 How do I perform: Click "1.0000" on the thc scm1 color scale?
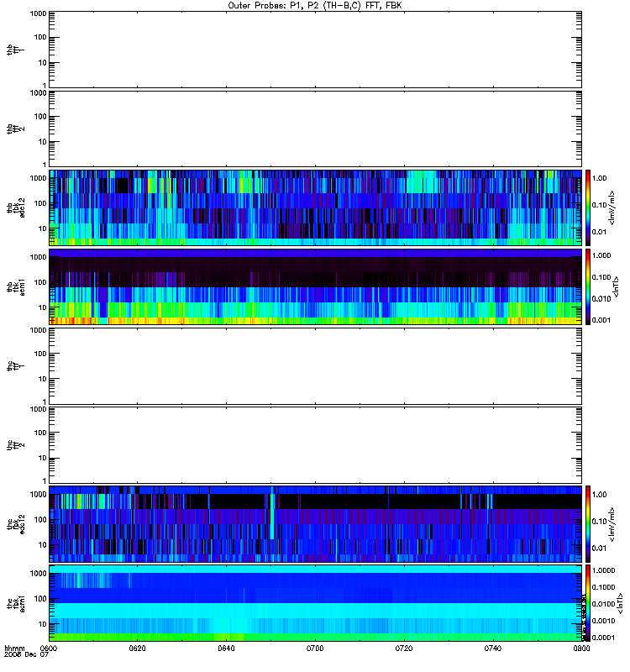pyautogui.click(x=603, y=570)
